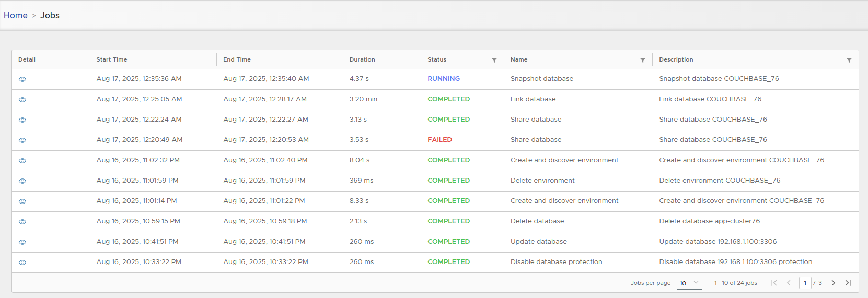Sort by the Duration column header
The image size is (868, 298).
tap(362, 59)
